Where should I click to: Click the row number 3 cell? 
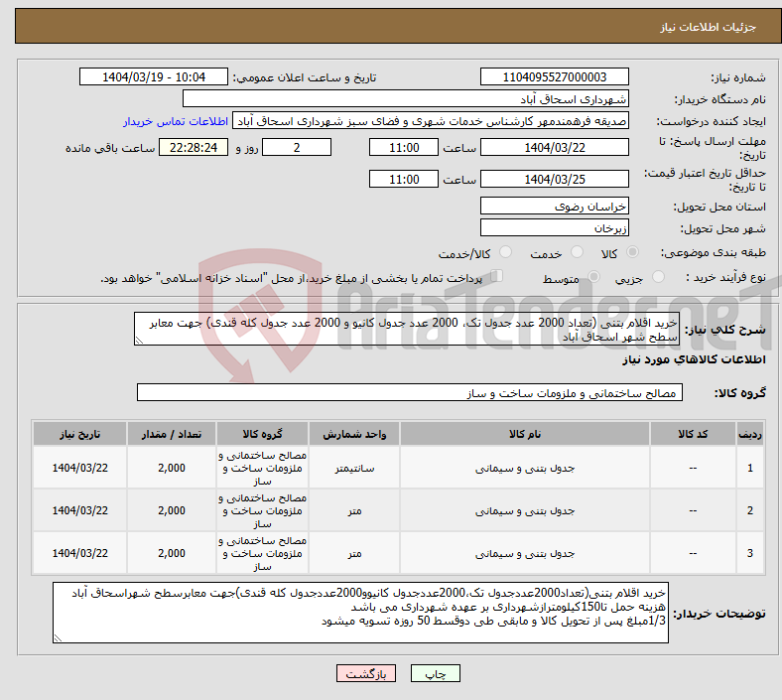750,553
